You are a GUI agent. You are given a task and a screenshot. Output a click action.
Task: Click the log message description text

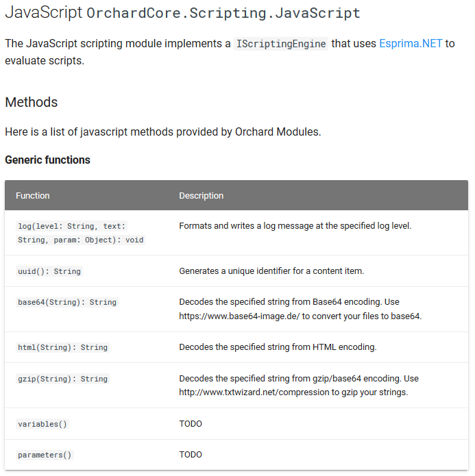[295, 226]
